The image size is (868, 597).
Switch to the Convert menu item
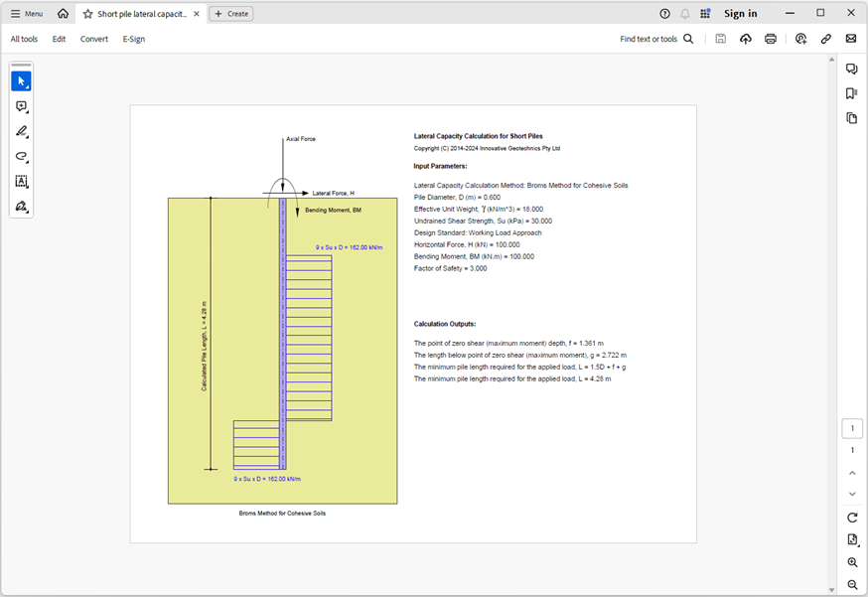[94, 39]
